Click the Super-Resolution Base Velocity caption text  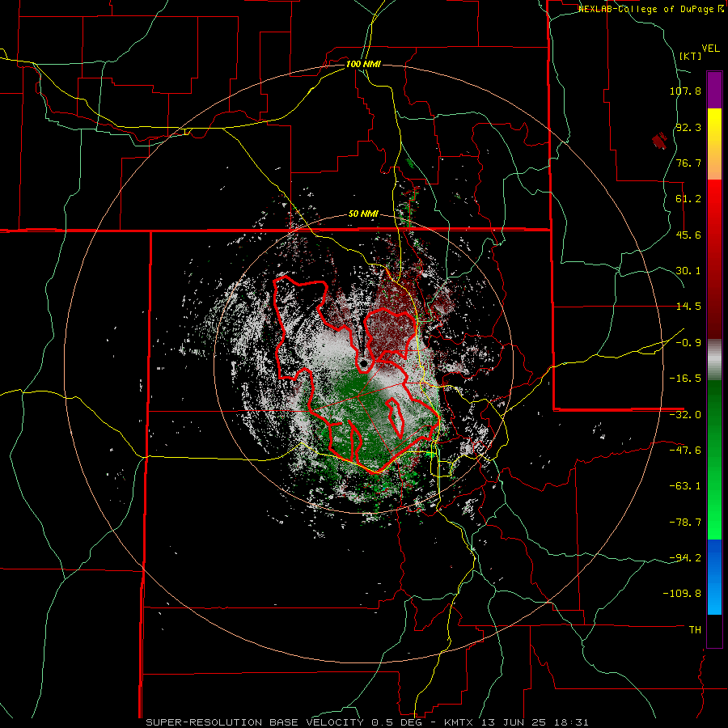[367, 722]
